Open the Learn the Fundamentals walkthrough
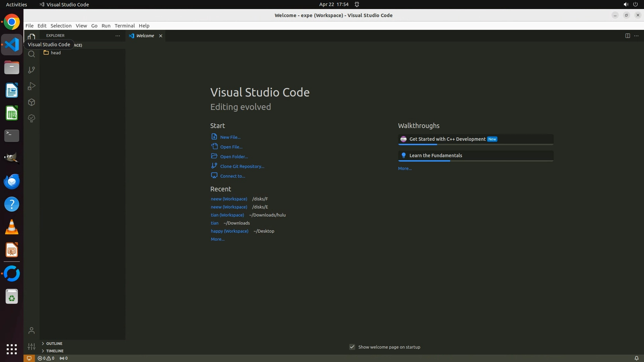The height and width of the screenshot is (362, 644). 435,156
